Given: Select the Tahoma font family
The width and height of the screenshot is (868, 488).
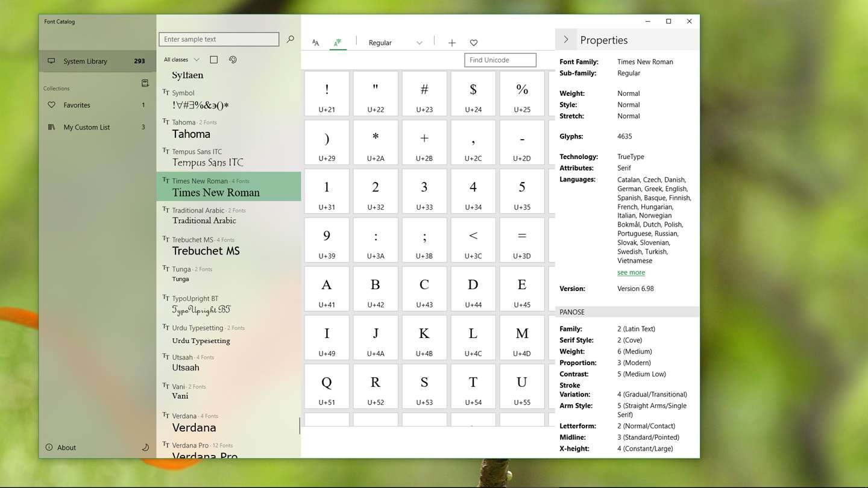Looking at the screenshot, I should pyautogui.click(x=229, y=128).
